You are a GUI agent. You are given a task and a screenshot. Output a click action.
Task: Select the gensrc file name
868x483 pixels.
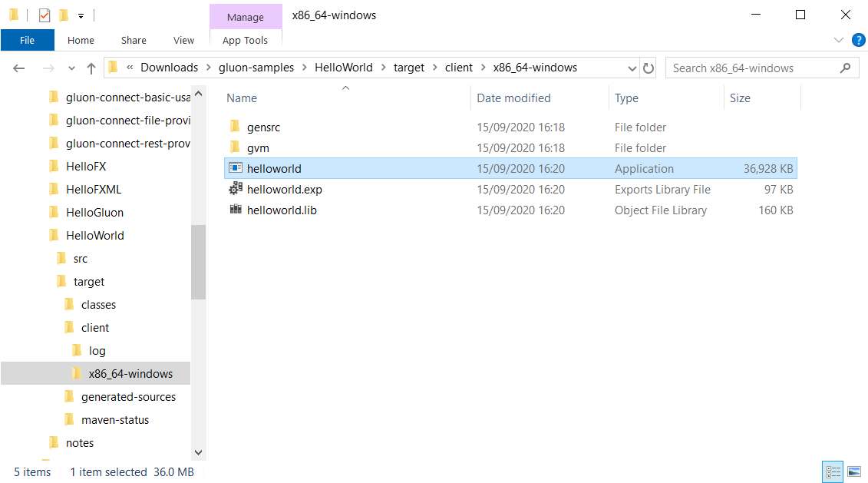(x=263, y=127)
